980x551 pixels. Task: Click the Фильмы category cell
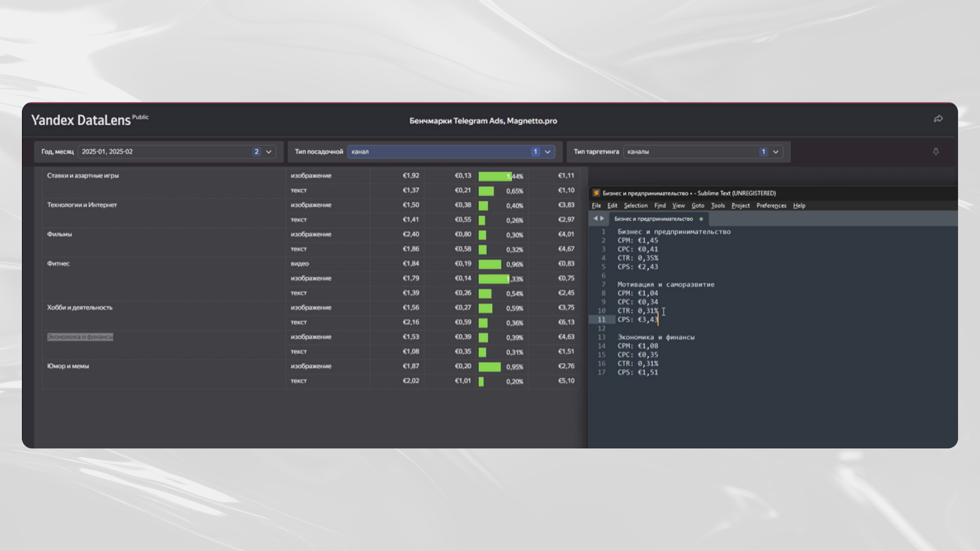point(59,234)
